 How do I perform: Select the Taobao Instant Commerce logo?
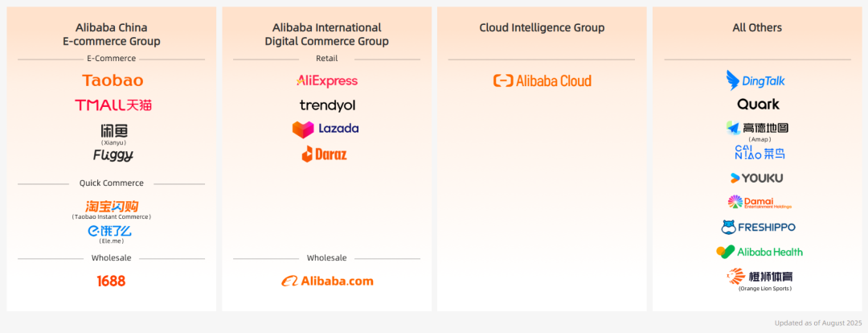click(112, 206)
